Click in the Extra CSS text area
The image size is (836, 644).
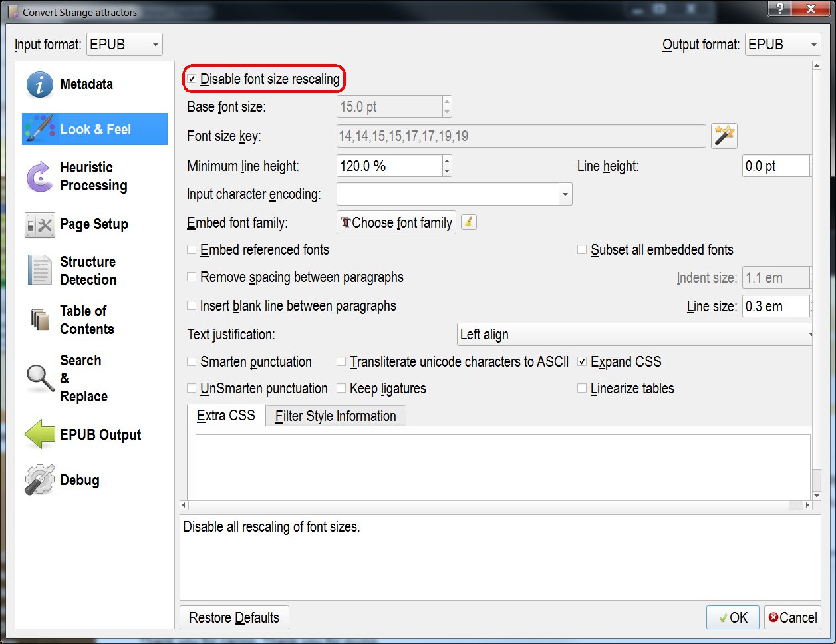pos(503,467)
